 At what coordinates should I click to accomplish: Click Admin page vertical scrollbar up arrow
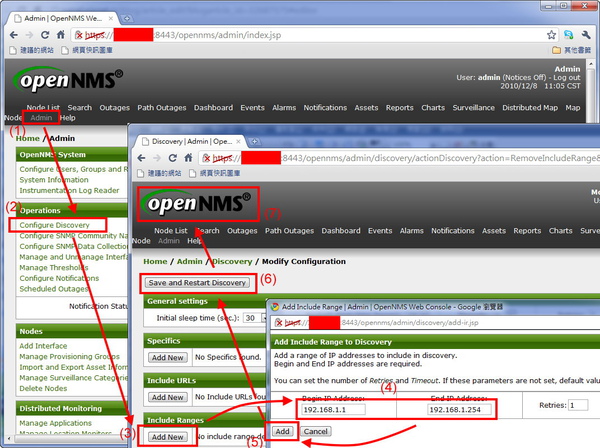pos(591,64)
